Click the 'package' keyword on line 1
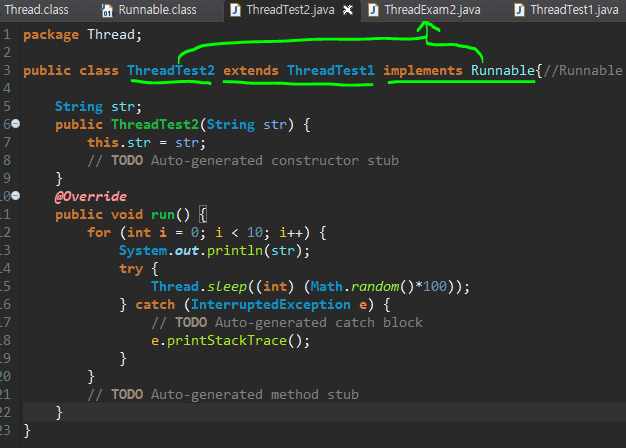This screenshot has height=448, width=626. [51, 35]
